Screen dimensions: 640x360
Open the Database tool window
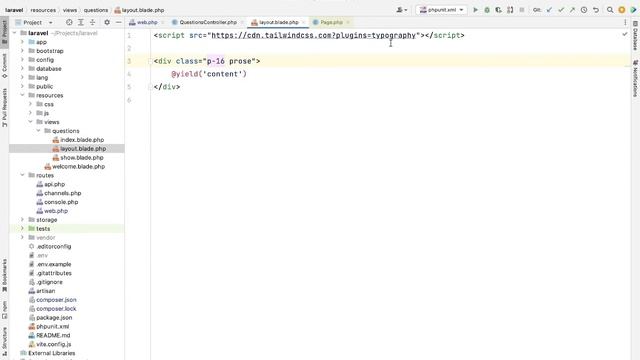[x=636, y=36]
